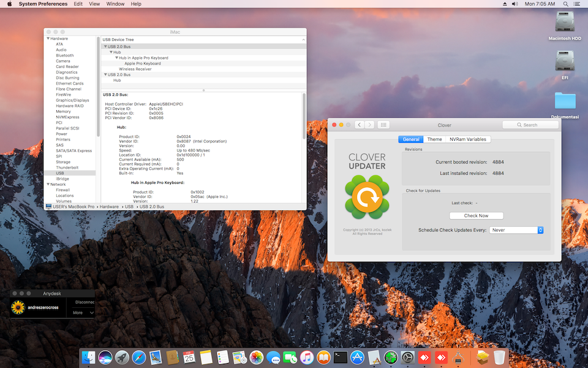Open Terminal from the dock
Image resolution: width=588 pixels, height=368 pixels.
(x=341, y=358)
